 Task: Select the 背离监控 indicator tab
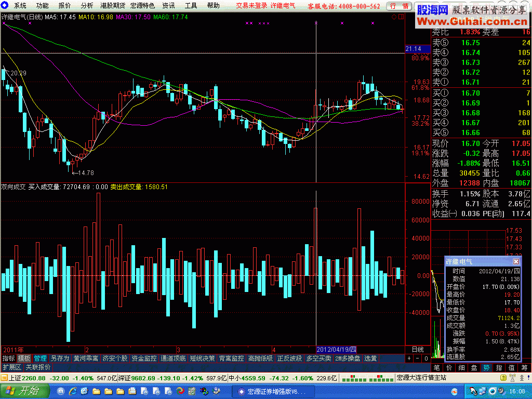pos(231,358)
